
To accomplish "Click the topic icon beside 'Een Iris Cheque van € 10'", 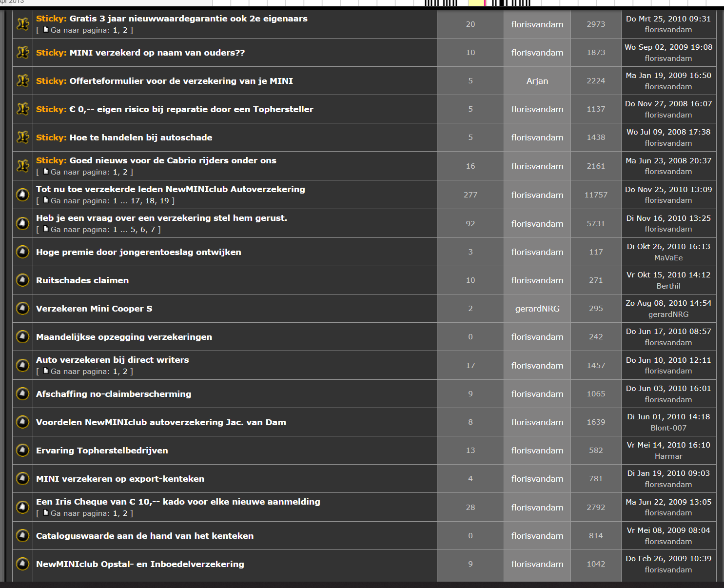I will click(x=22, y=507).
